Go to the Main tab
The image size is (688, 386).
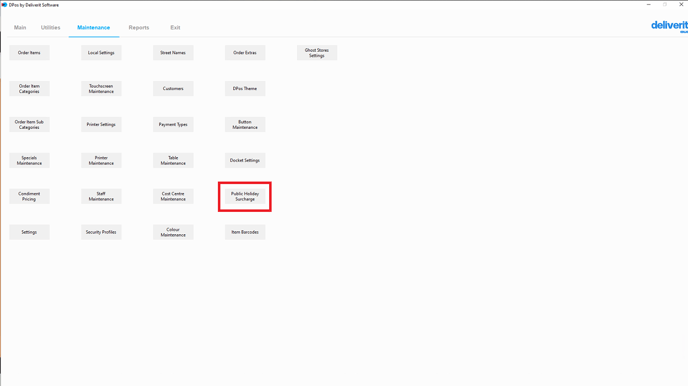point(20,28)
